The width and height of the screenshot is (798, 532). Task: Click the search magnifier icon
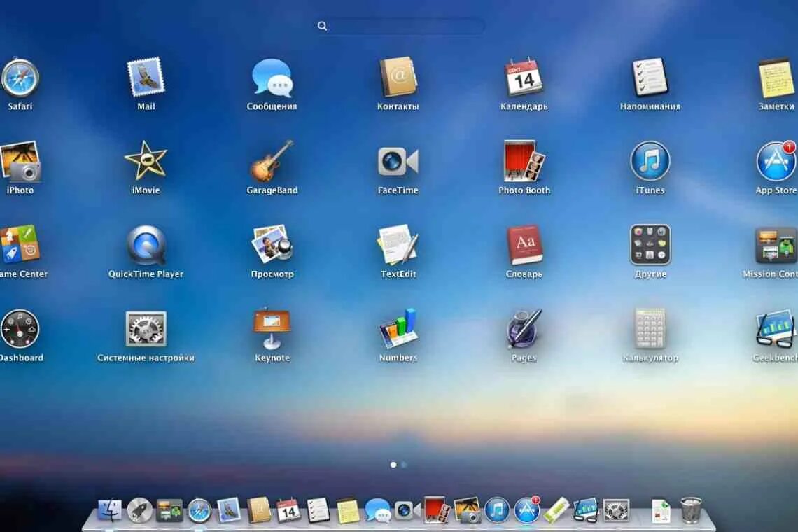click(322, 26)
